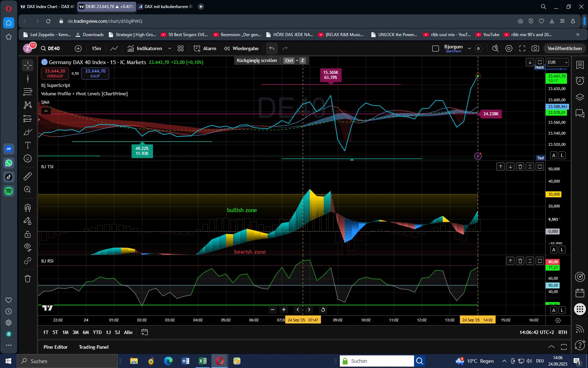The width and height of the screenshot is (588, 368).
Task: Click the VERKAUF sell button
Action: [x=54, y=73]
